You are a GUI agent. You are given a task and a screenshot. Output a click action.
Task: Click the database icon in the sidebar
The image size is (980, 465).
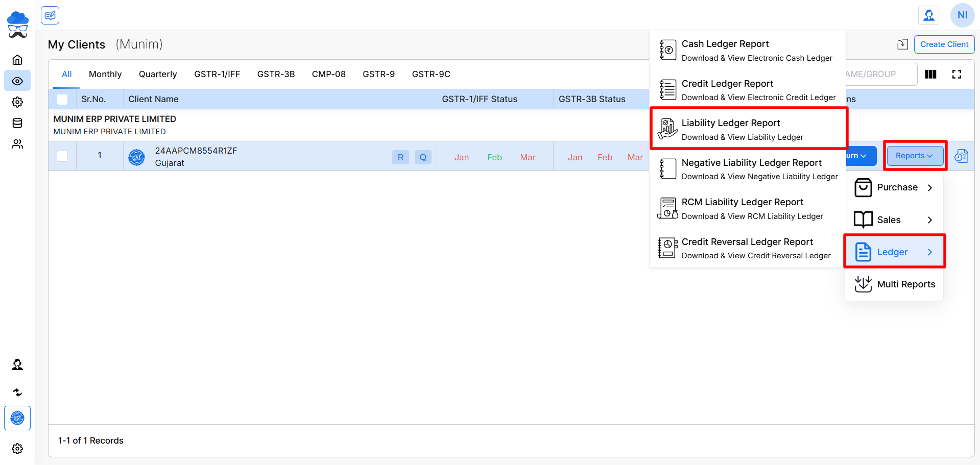(17, 123)
